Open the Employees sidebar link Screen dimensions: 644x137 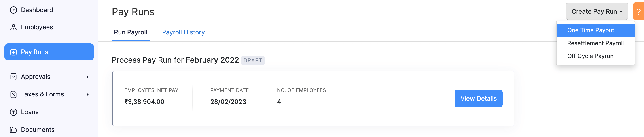point(37,27)
